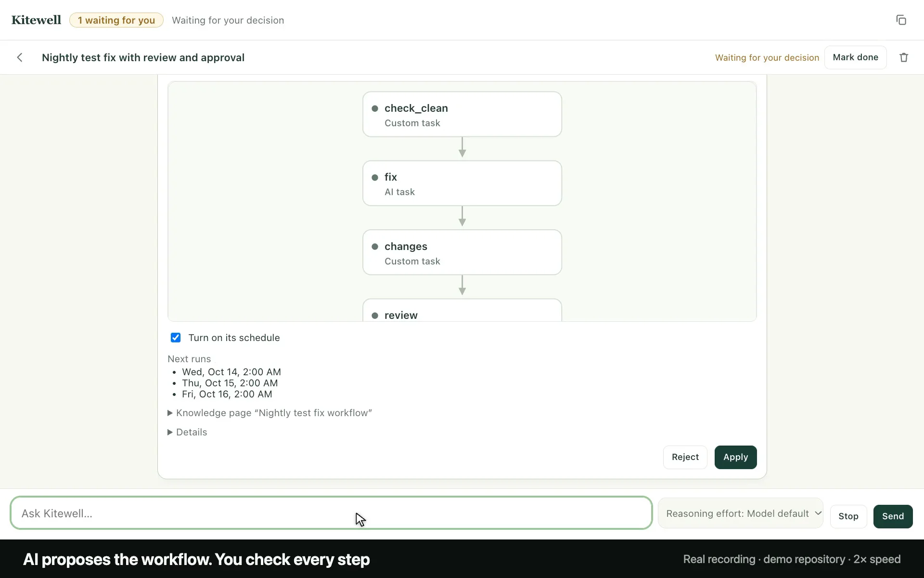
Task: Open the '1 waiting for you' badge
Action: [116, 20]
